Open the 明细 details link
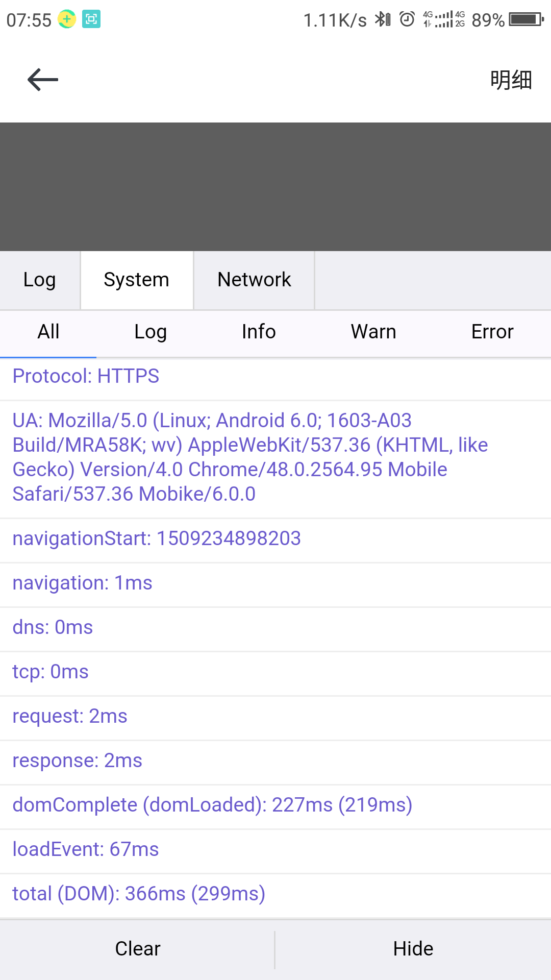The height and width of the screenshot is (980, 551). pyautogui.click(x=511, y=80)
